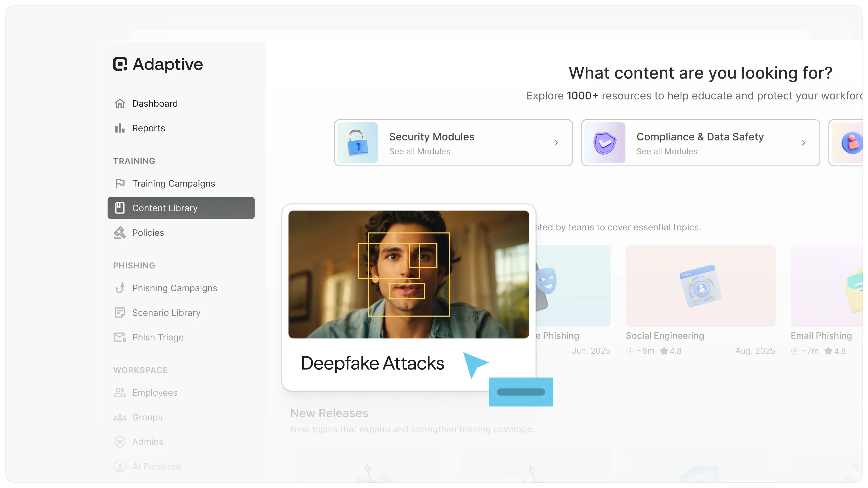Click the Compliance shield checkmark icon
Screen dimensions: 868x488
(605, 143)
